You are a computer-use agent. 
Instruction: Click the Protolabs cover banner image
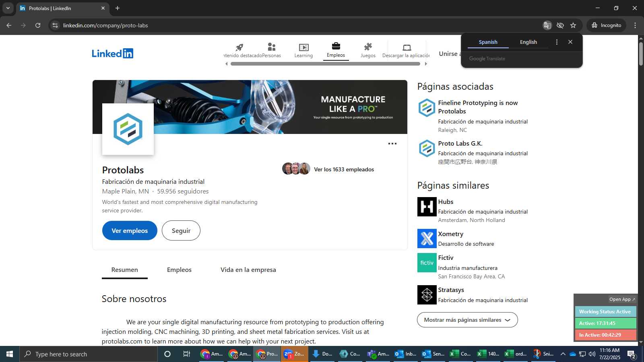tap(250, 107)
